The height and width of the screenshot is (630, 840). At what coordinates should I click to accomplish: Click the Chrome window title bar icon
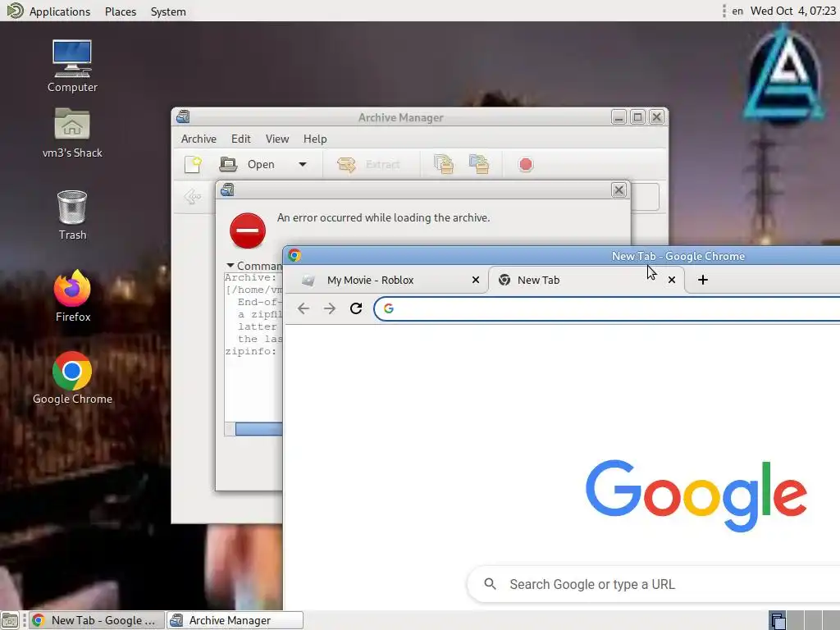(x=294, y=256)
